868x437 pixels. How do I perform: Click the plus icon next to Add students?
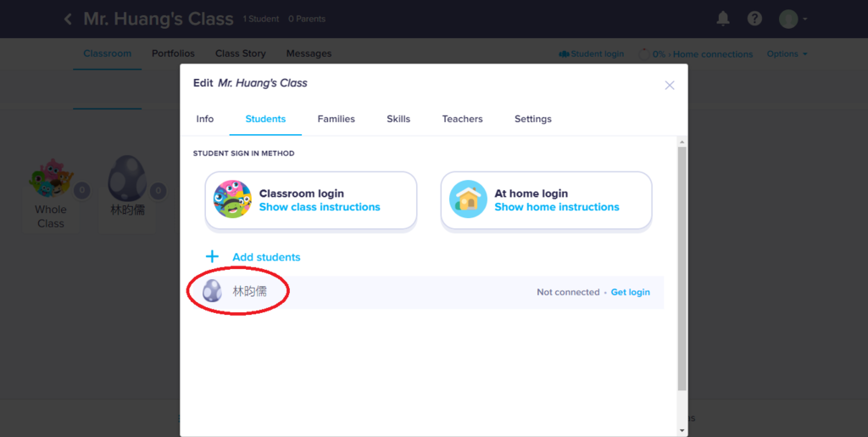(x=212, y=257)
